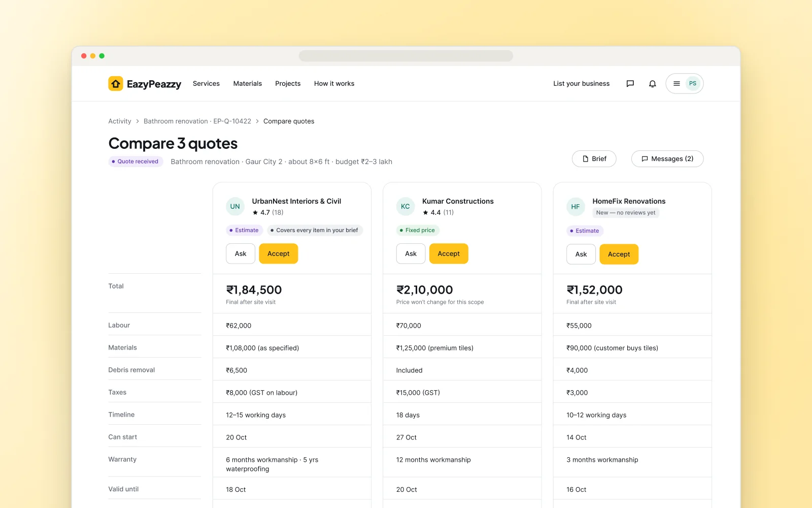Click the 4.4 (11) star rating
The height and width of the screenshot is (508, 812).
click(x=438, y=213)
